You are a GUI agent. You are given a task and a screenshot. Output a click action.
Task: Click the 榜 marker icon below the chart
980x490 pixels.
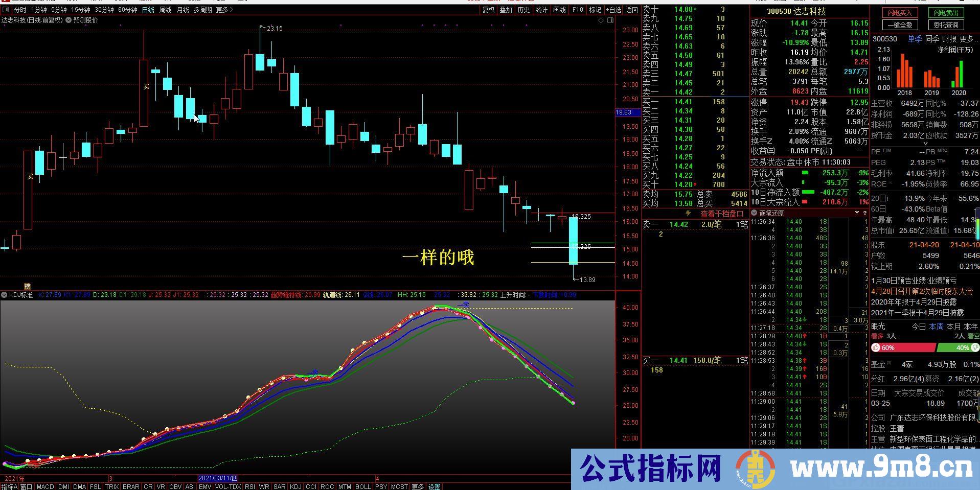tap(28, 286)
